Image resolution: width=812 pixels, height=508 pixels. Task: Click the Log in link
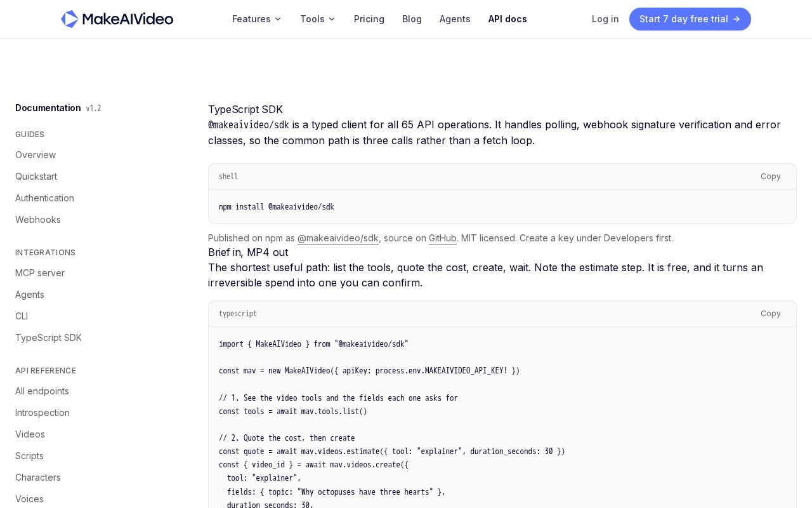coord(605,19)
